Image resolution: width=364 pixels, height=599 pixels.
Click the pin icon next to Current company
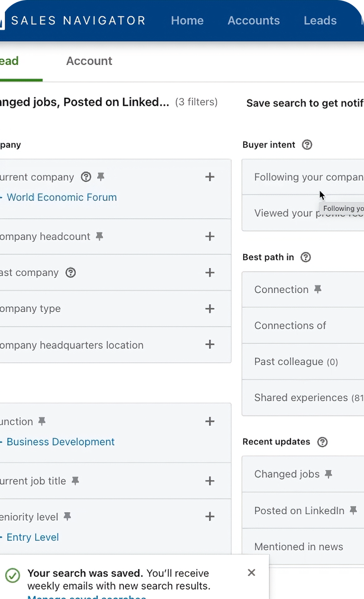tap(101, 177)
